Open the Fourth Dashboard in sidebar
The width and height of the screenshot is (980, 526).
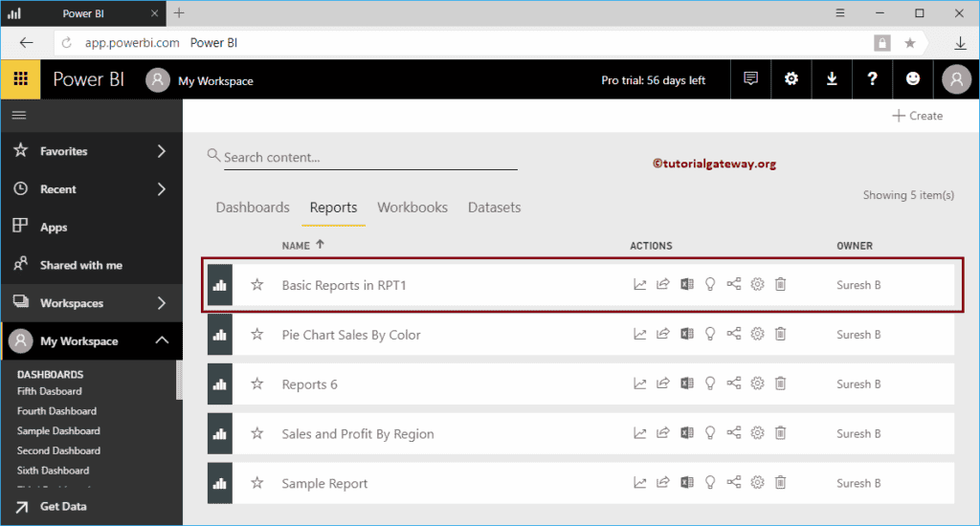click(56, 411)
